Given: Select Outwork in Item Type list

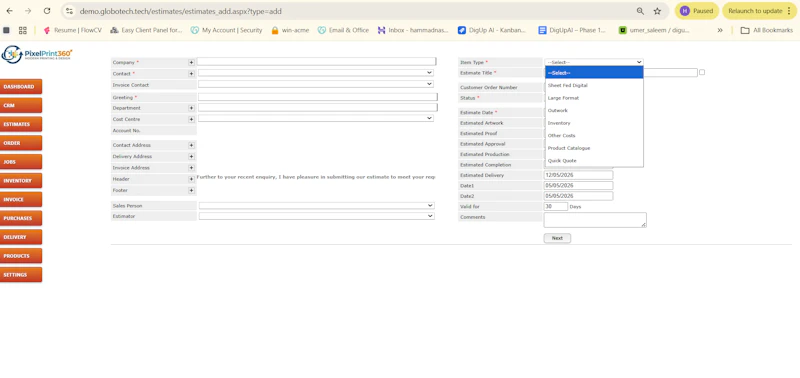Looking at the screenshot, I should [594, 110].
